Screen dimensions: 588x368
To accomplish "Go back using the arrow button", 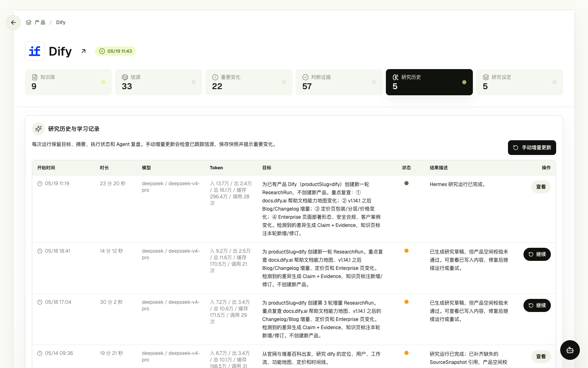I will [13, 22].
